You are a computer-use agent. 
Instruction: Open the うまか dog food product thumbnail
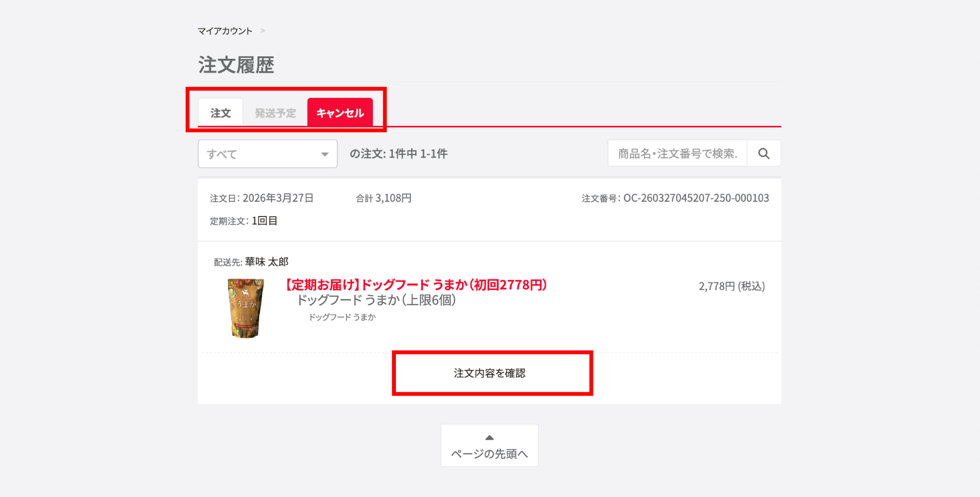(245, 308)
